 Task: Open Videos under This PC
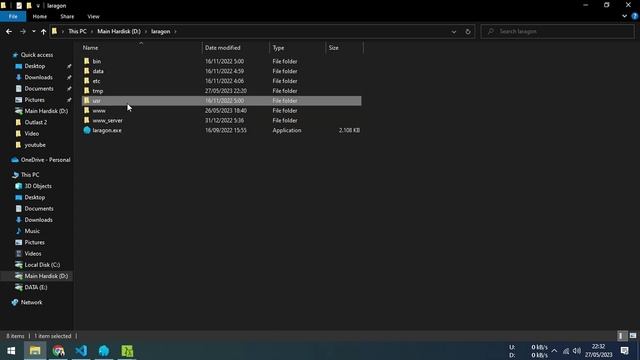(x=33, y=253)
